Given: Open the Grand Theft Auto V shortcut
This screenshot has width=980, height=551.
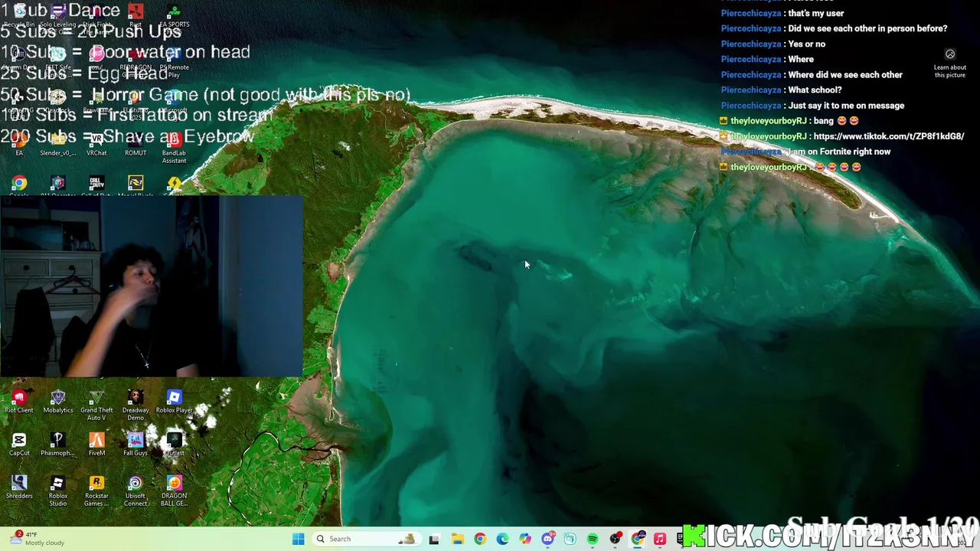Looking at the screenshot, I should coord(96,405).
